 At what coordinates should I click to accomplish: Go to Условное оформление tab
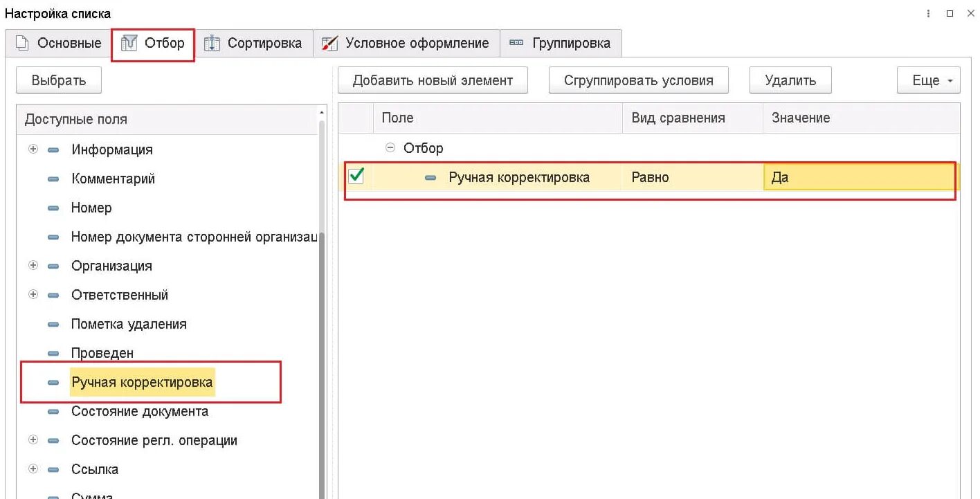(x=406, y=43)
